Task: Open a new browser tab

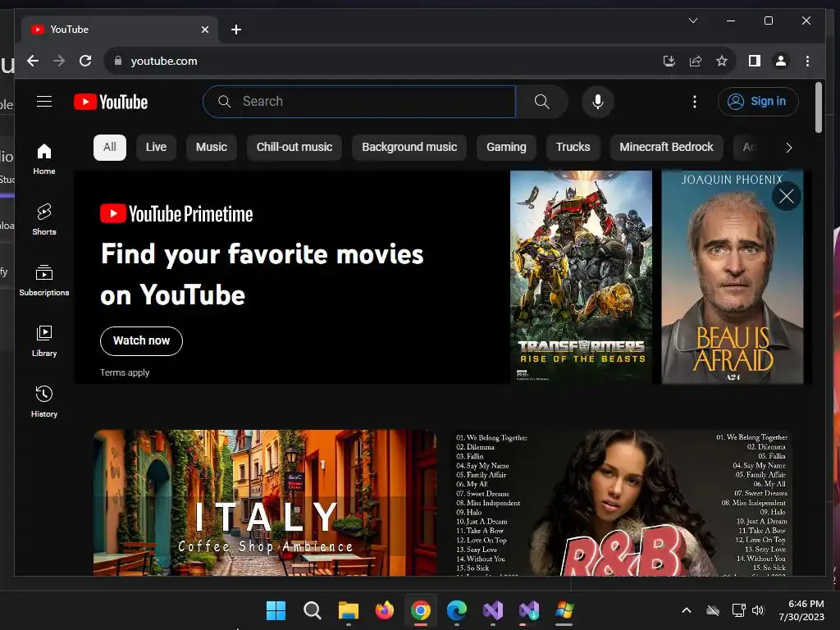Action: [x=236, y=30]
